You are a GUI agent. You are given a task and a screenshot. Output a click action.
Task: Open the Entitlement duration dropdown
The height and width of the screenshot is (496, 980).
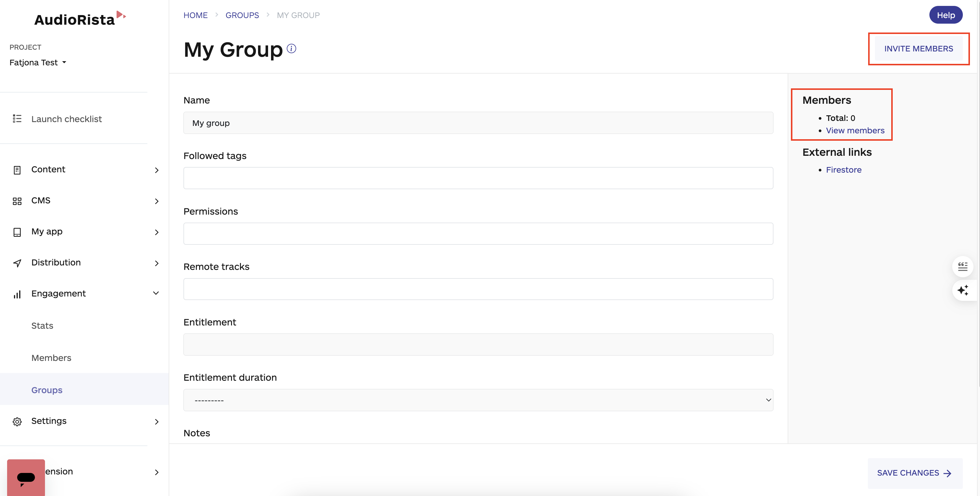(x=478, y=400)
